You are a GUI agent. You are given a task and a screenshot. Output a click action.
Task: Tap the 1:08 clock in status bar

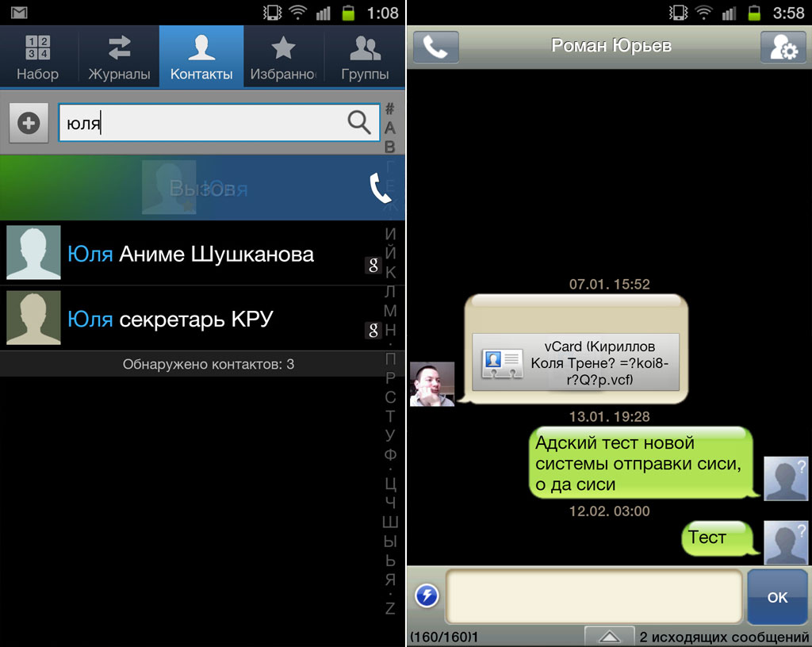click(x=382, y=13)
